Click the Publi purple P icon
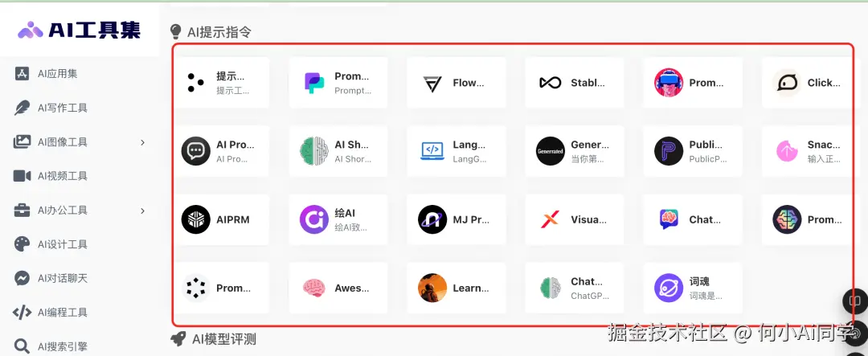The image size is (868, 356). coord(669,151)
